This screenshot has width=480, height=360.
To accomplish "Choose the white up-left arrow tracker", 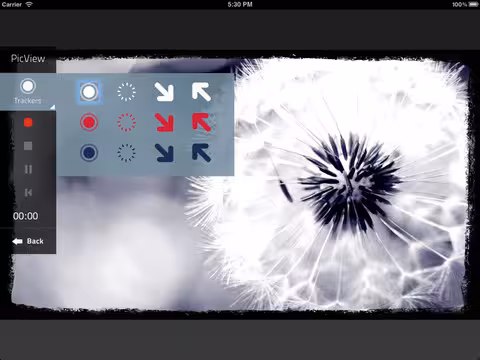I will point(202,92).
